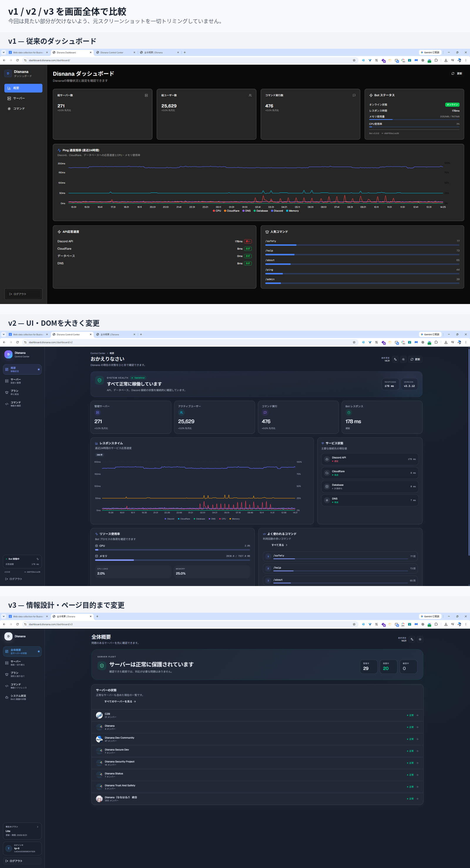Click Control Center breadcrumb in v2
Screen dimensions: 470x868
(x=98, y=354)
